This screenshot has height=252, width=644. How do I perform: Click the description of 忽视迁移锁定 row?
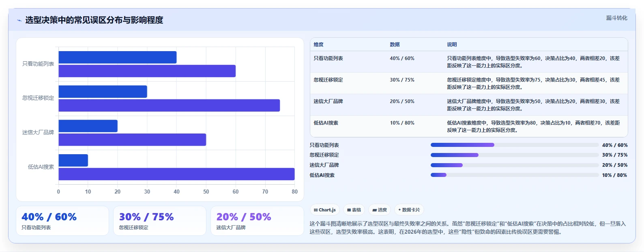pos(533,84)
